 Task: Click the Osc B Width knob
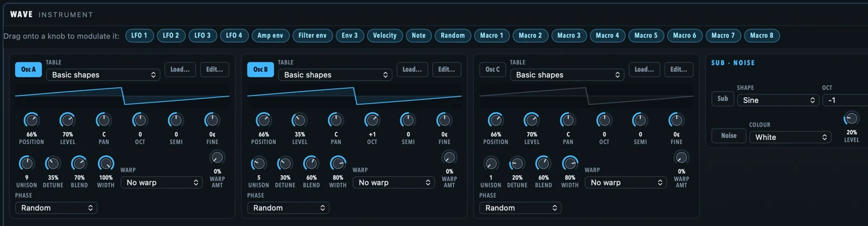tap(338, 163)
